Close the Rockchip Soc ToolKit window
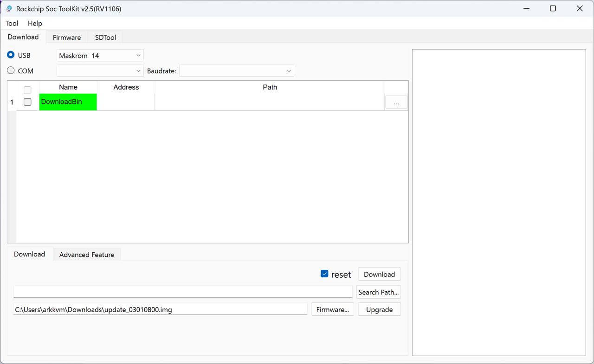 point(580,8)
